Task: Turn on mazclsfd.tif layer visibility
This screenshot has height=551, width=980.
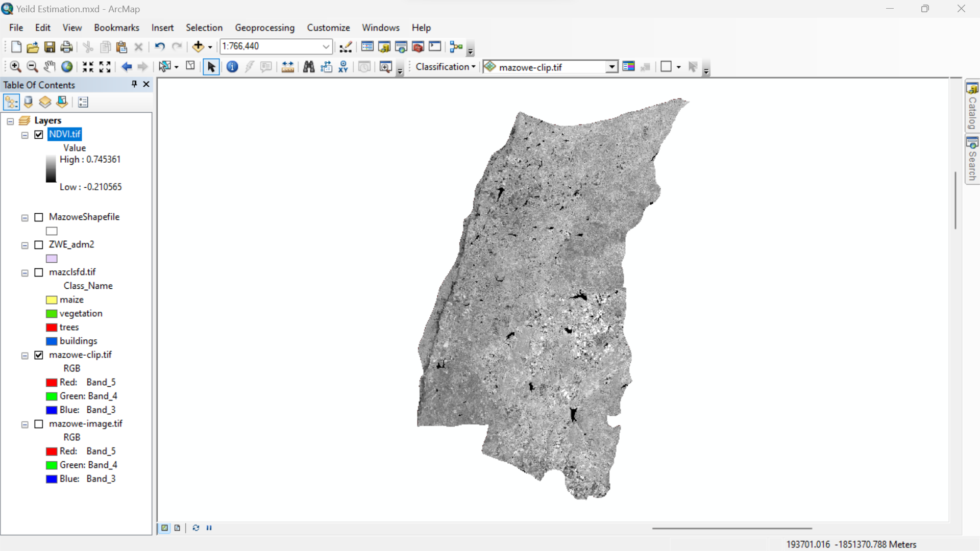Action: coord(39,272)
